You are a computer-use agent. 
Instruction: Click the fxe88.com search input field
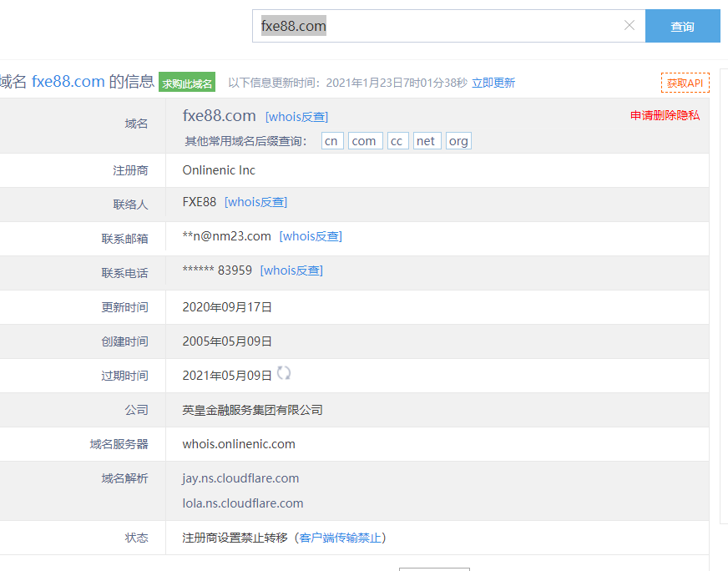pos(434,26)
